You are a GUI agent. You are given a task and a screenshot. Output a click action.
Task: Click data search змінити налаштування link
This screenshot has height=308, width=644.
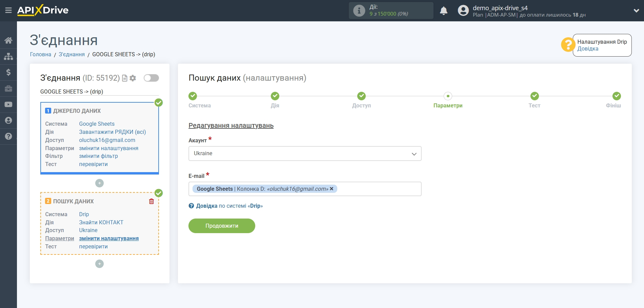pos(109,238)
